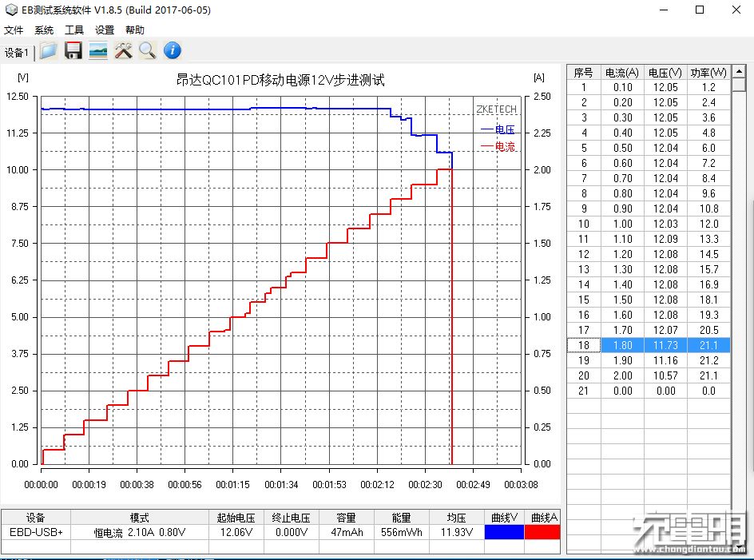
Task: Click the 序号 column header
Action: click(583, 73)
